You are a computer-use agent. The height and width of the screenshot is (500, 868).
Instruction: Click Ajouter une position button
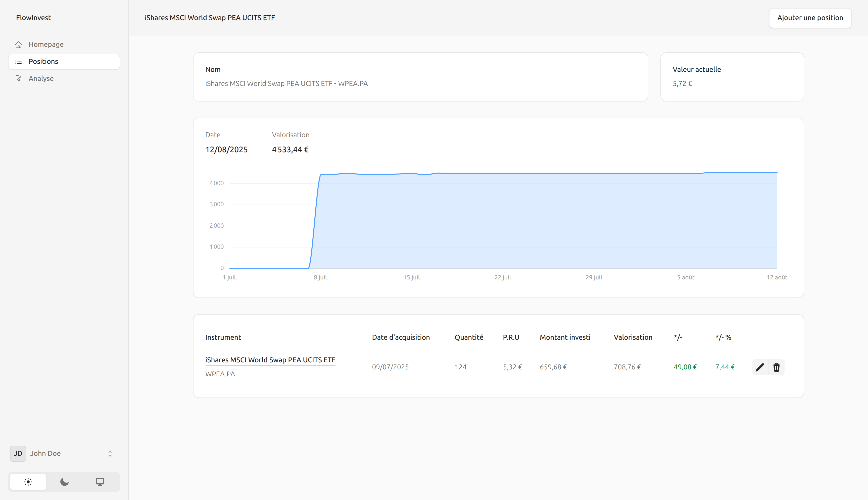pos(810,18)
